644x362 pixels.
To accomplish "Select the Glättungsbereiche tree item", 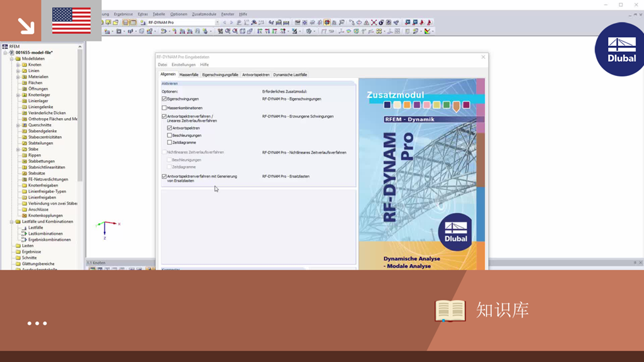I will pyautogui.click(x=38, y=264).
